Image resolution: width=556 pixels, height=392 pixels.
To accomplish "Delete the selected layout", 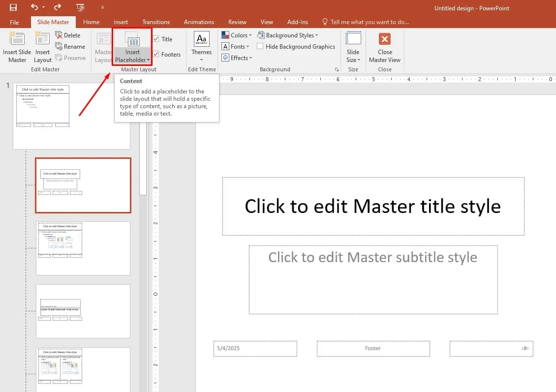I will tap(68, 35).
